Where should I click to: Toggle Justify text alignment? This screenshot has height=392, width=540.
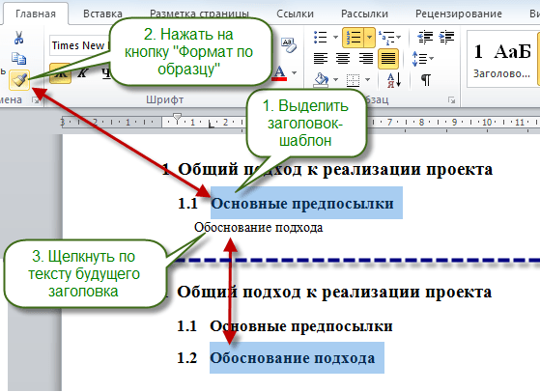click(387, 59)
